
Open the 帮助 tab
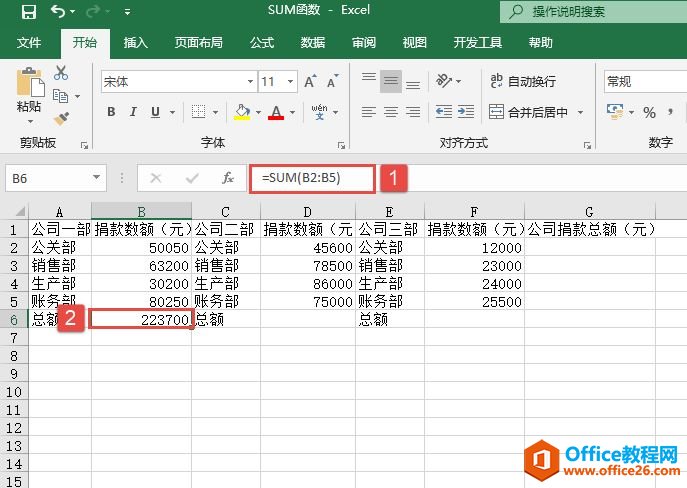tap(540, 42)
